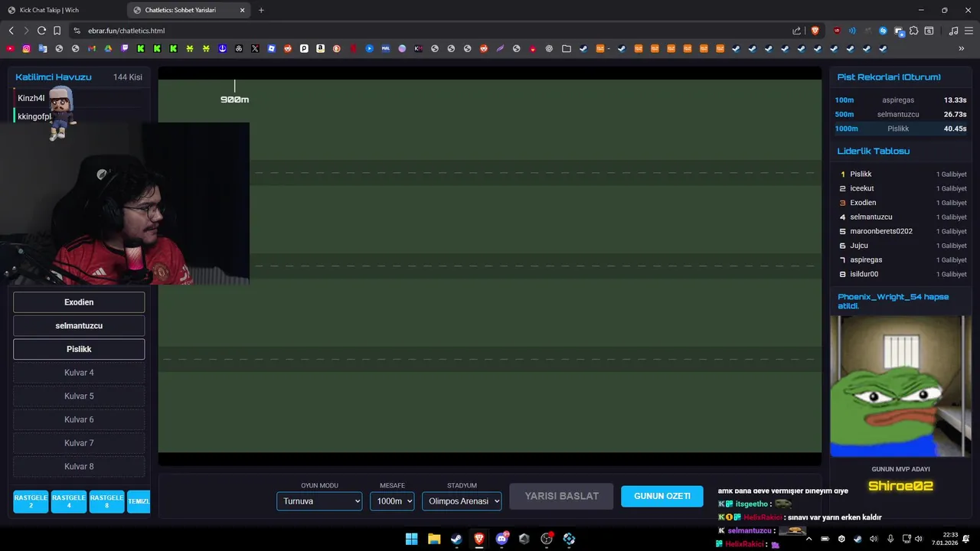The width and height of the screenshot is (980, 551).
Task: Click the RASTGELE 8 button
Action: click(x=106, y=501)
